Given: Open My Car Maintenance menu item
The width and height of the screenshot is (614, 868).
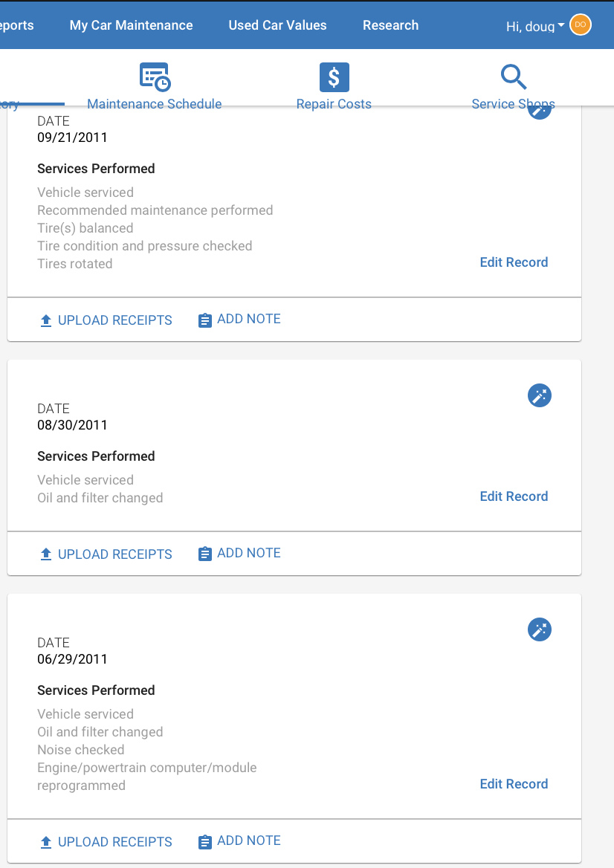Looking at the screenshot, I should tap(132, 25).
